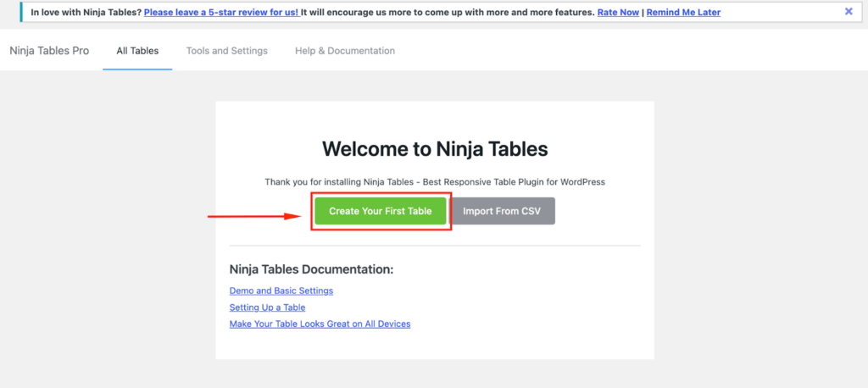
Task: Switch to Tools and Settings tab
Action: [x=227, y=51]
